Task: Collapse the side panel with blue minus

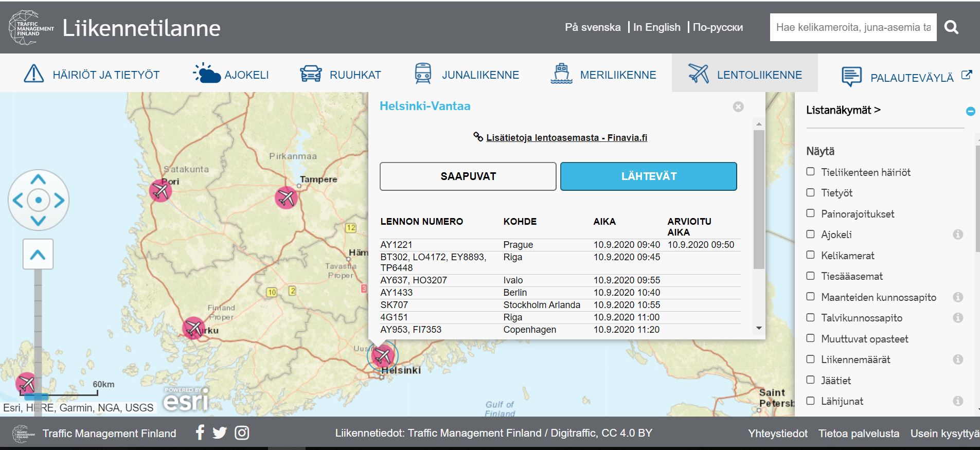Action: [970, 111]
